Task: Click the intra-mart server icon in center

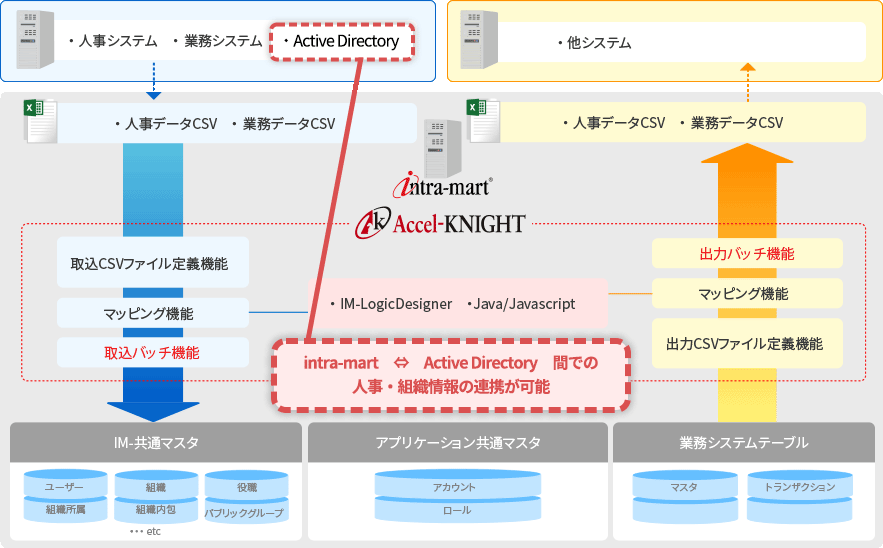Action: [x=443, y=148]
